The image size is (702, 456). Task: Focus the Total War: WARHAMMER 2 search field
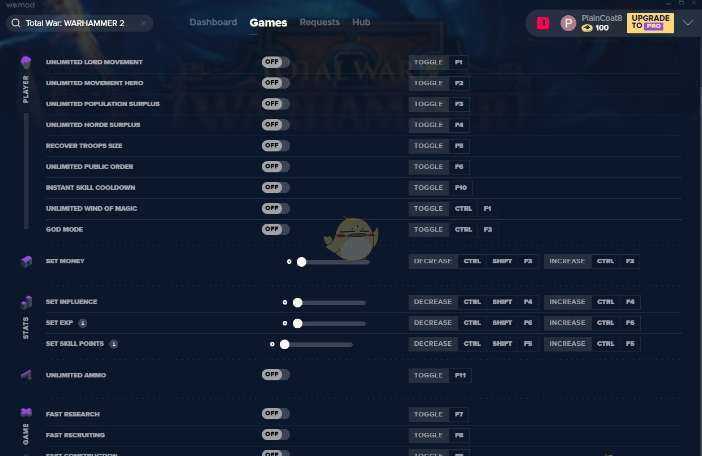[80, 23]
